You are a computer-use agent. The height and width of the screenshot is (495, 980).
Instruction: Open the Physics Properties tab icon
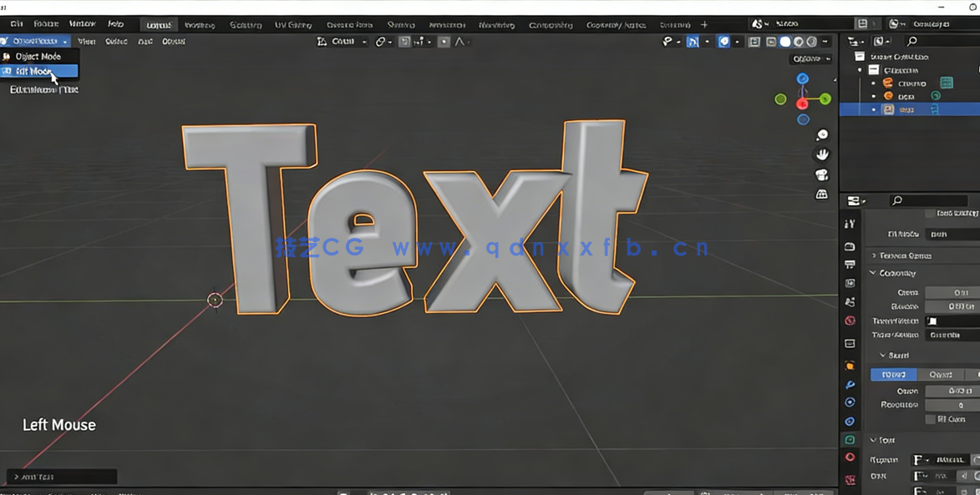click(x=851, y=422)
